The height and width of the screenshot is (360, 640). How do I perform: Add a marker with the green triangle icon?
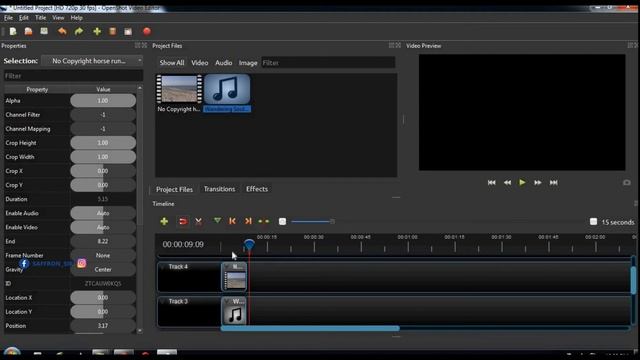click(x=217, y=221)
